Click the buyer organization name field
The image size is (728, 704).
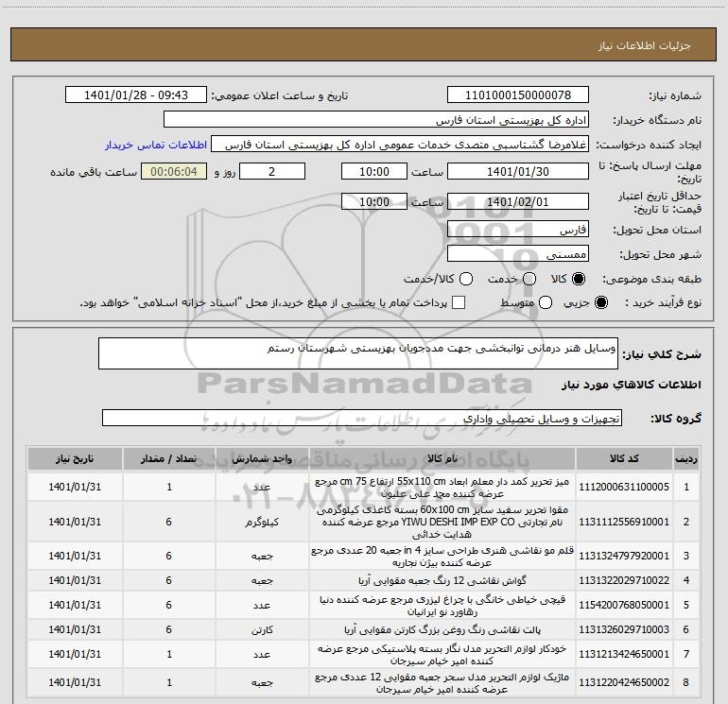click(x=376, y=119)
